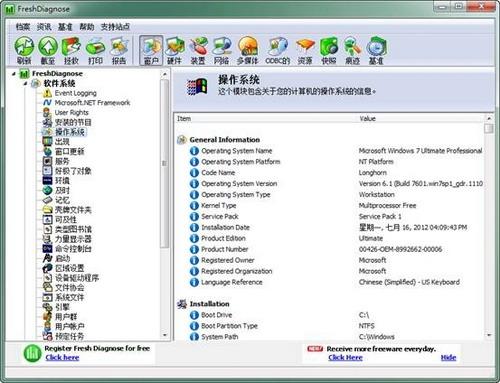Select the 窗户 software toolbar icon
The height and width of the screenshot is (383, 500).
coord(151,50)
